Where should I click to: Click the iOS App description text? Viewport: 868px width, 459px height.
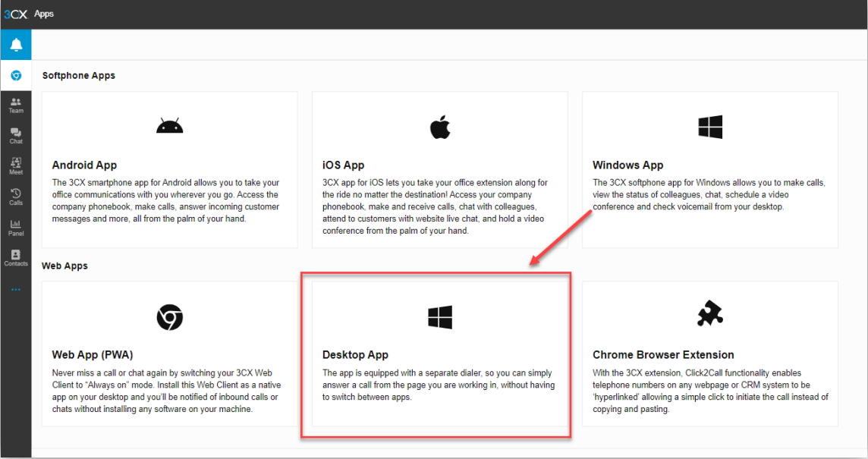pyautogui.click(x=435, y=206)
